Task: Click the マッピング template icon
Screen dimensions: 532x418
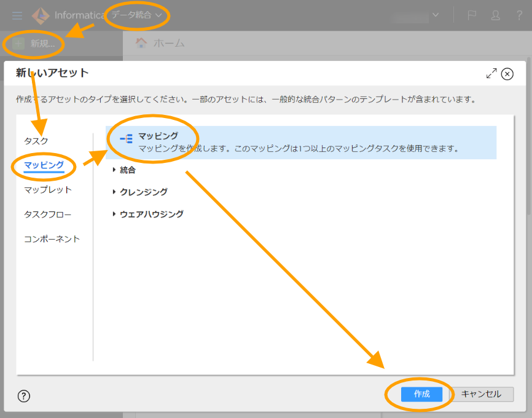Action: pos(126,138)
